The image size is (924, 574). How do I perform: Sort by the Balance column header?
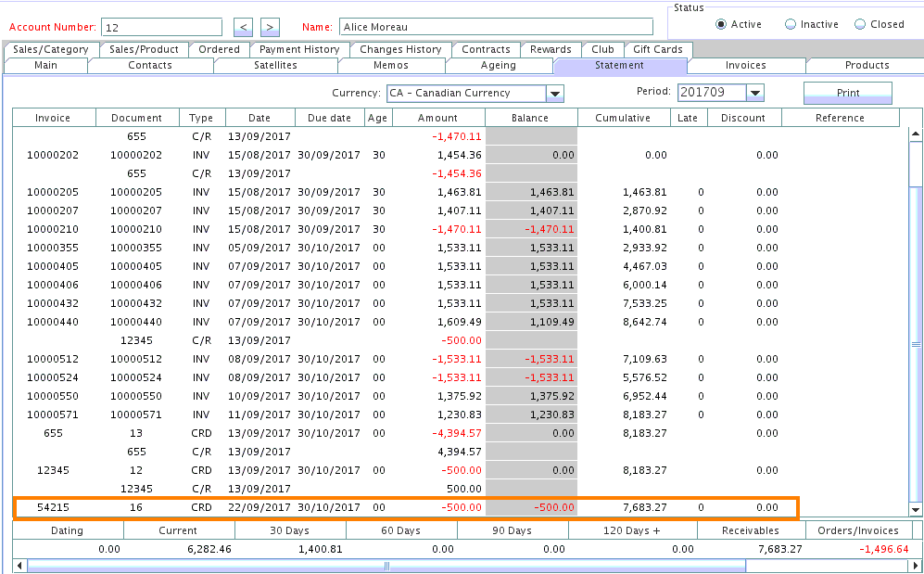click(x=530, y=118)
